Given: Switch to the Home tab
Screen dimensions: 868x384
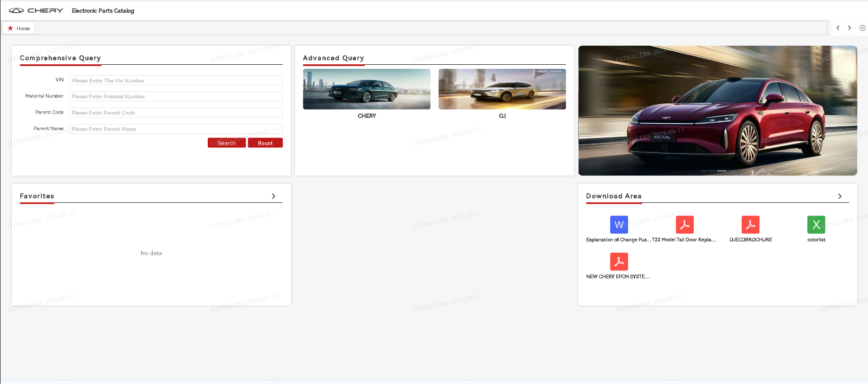Looking at the screenshot, I should point(19,28).
